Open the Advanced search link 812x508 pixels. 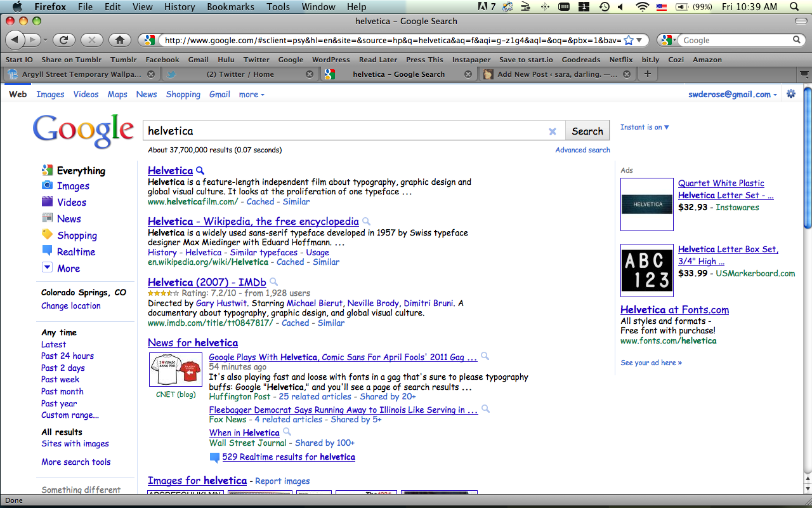[582, 150]
